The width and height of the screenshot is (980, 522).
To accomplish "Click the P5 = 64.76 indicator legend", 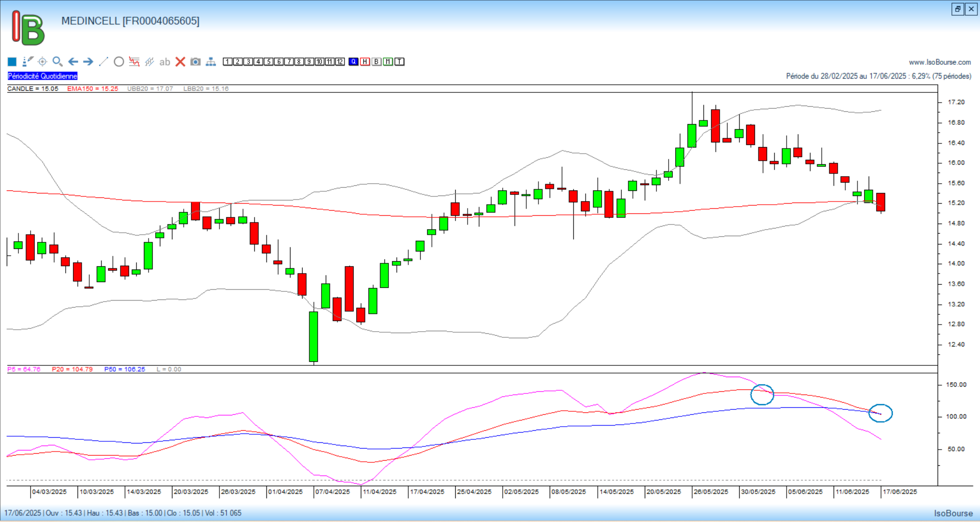I will tap(23, 369).
